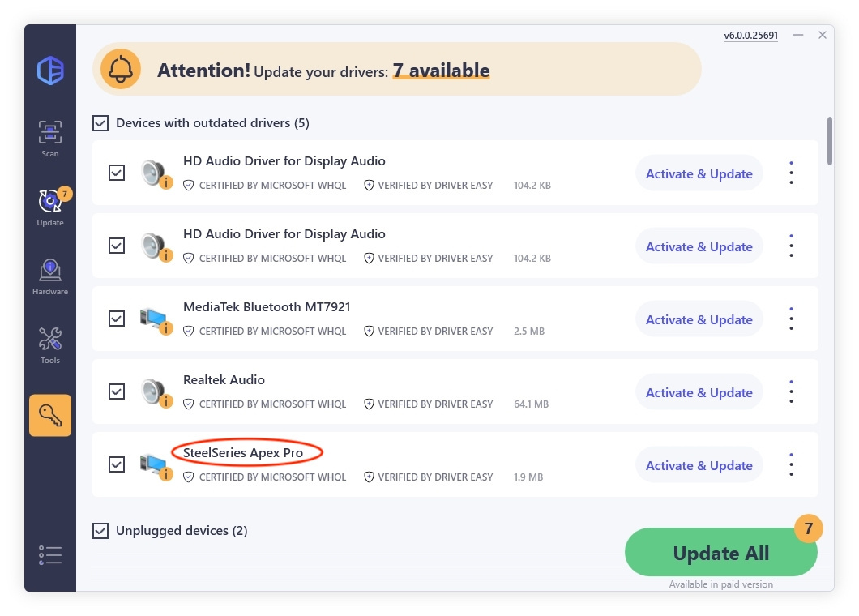Open more options for MediaTek Bluetooth MT7921
This screenshot has width=859, height=616.
pos(791,319)
